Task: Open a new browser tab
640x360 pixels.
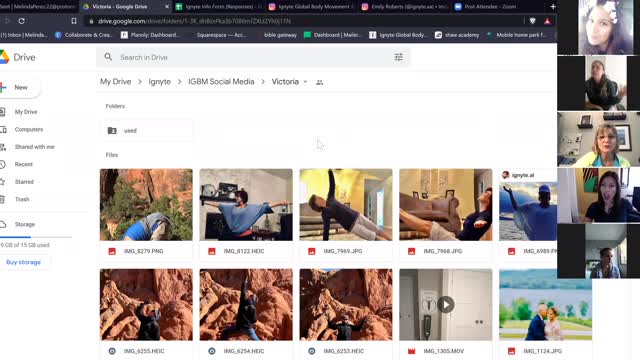Action: [x=553, y=7]
